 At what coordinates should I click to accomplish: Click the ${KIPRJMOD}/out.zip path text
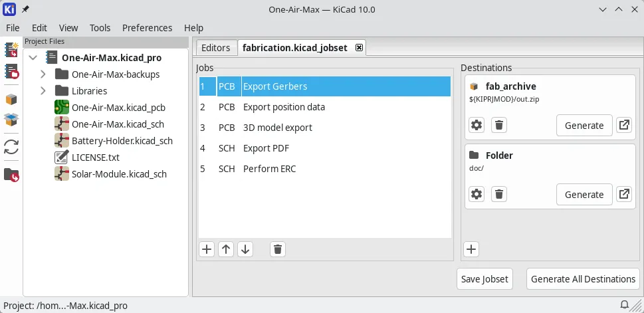(504, 99)
